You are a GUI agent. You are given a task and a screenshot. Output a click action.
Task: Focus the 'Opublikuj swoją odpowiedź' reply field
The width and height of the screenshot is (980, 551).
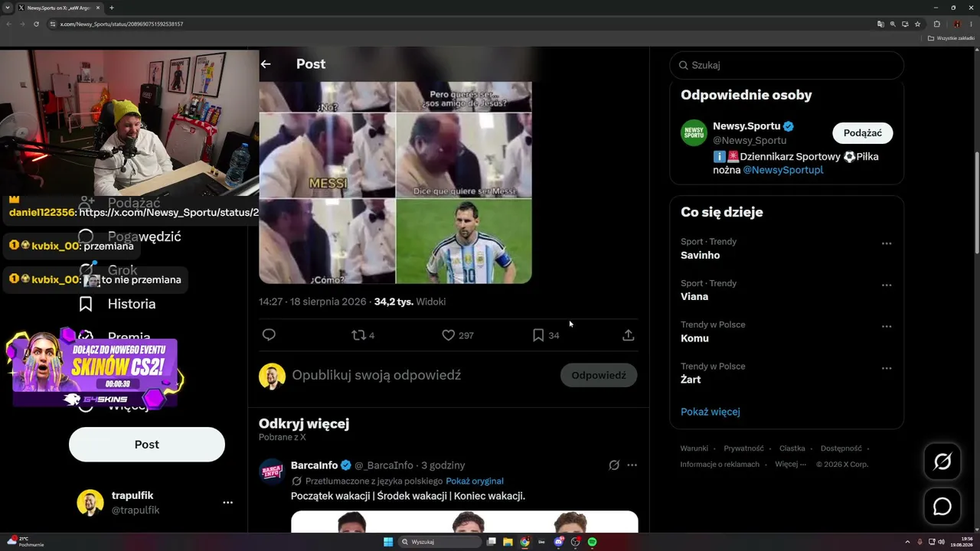pyautogui.click(x=377, y=375)
